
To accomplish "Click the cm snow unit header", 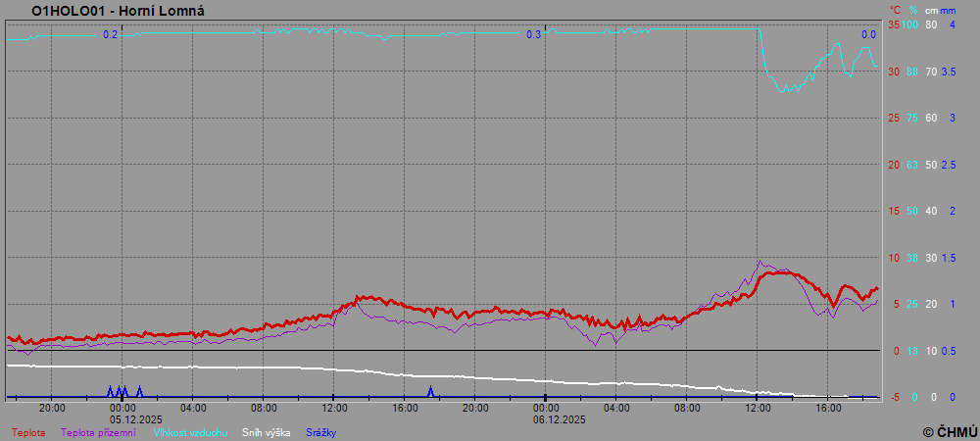I will 931,10.
